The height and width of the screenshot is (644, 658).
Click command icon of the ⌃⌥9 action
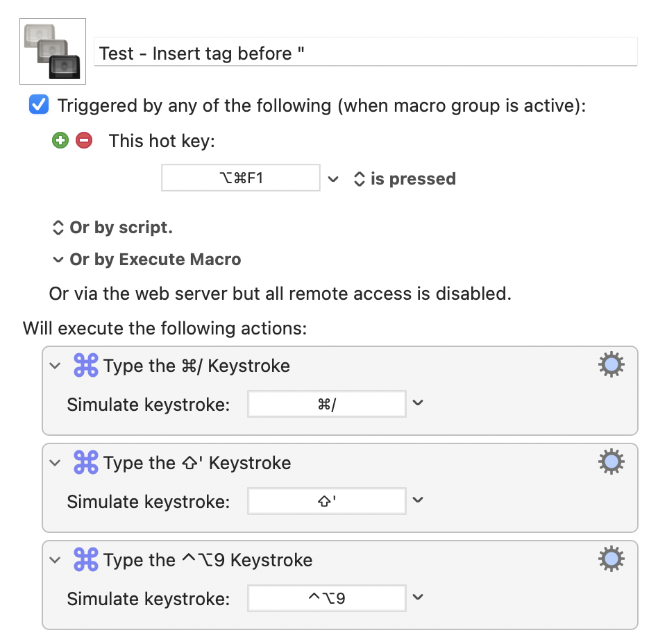click(x=85, y=559)
